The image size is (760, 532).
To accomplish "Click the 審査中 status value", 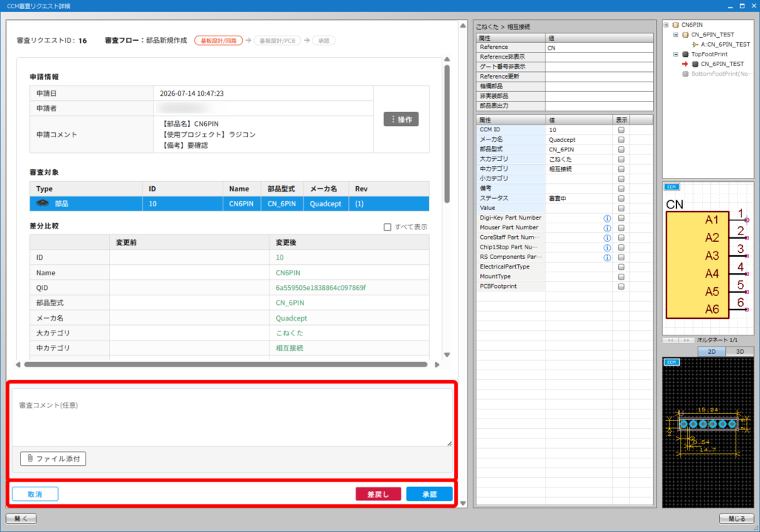I will coord(557,199).
